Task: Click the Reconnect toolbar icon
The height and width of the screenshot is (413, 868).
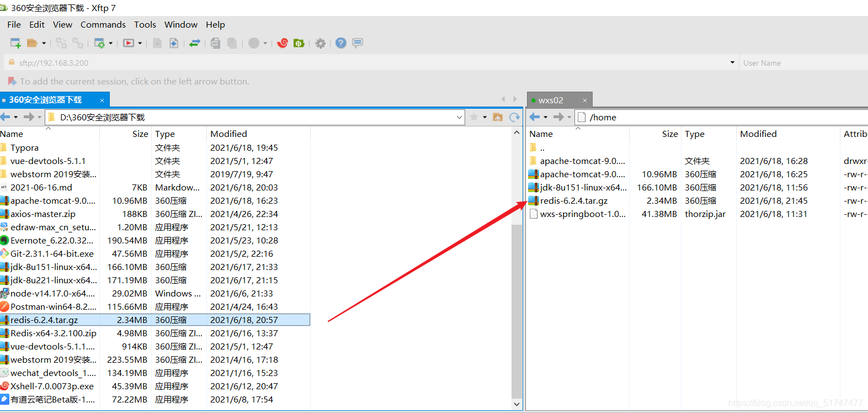Action: pos(61,43)
